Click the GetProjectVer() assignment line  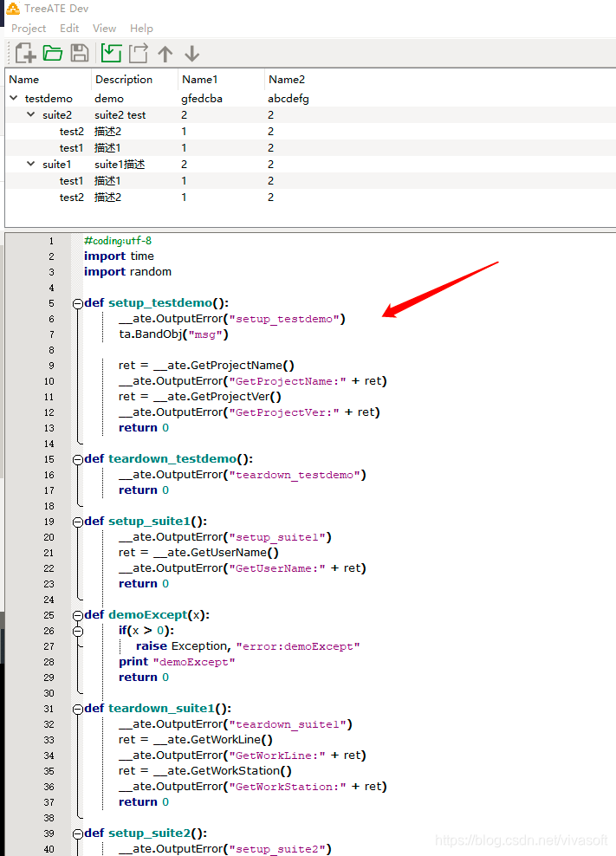tap(200, 396)
